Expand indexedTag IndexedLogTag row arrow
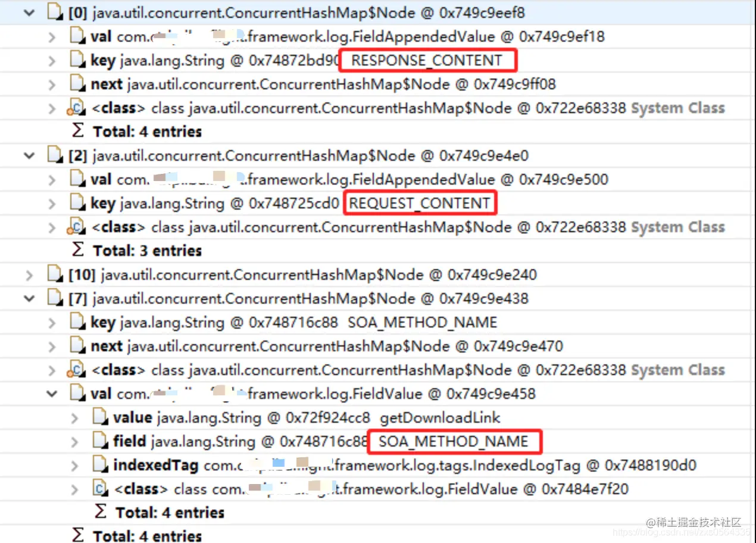Screen dimensions: 756x543 [x=74, y=466]
